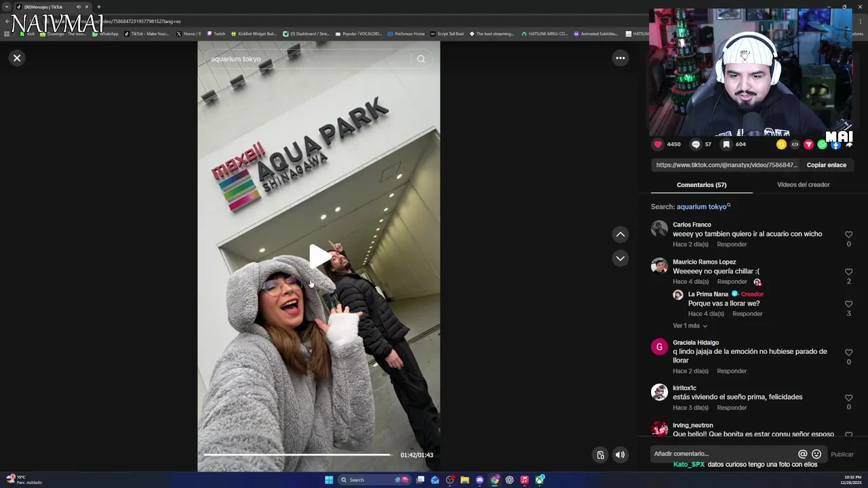868x488 pixels.
Task: Click the TikTok video URL field
Action: tap(726, 165)
